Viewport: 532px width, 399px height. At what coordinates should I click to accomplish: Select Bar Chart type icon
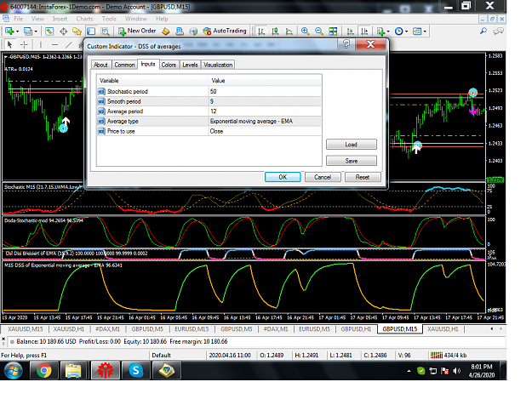tap(261, 31)
